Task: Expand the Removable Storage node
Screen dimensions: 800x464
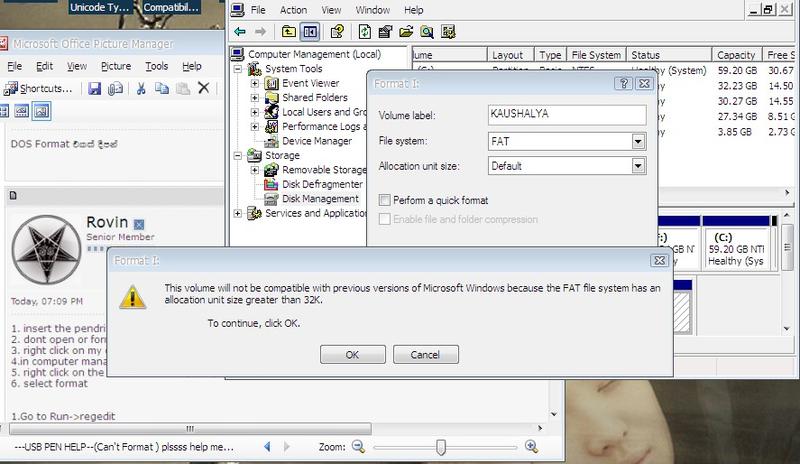Action: 255,169
